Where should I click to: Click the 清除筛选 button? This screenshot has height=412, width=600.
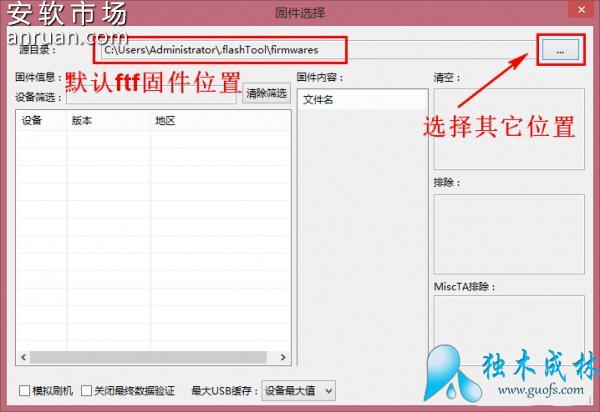click(x=266, y=94)
